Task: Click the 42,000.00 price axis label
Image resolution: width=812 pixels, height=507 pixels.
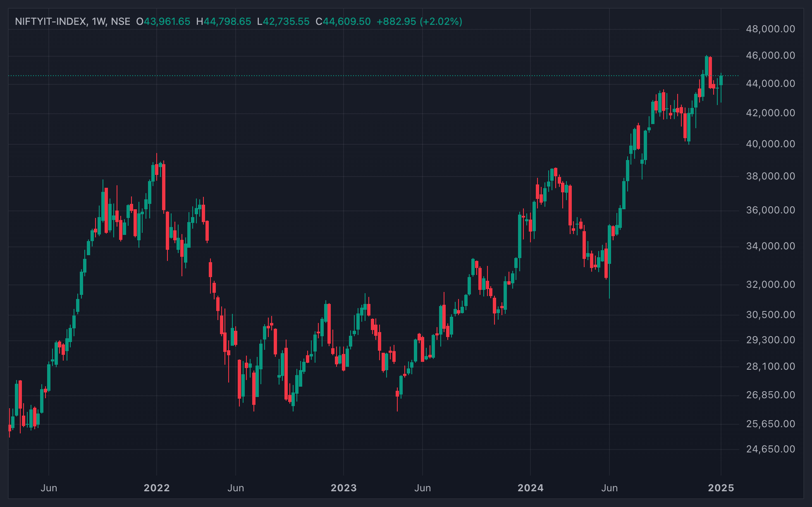Action: (x=770, y=113)
